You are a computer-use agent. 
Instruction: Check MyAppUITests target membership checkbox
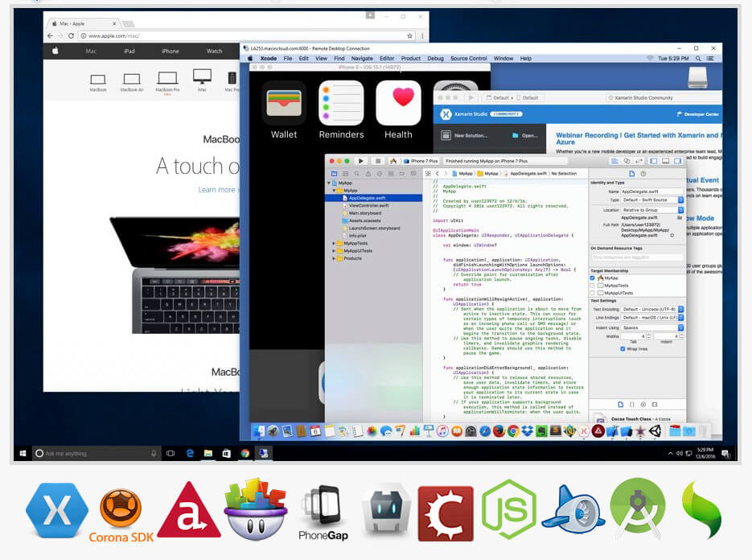pos(592,293)
